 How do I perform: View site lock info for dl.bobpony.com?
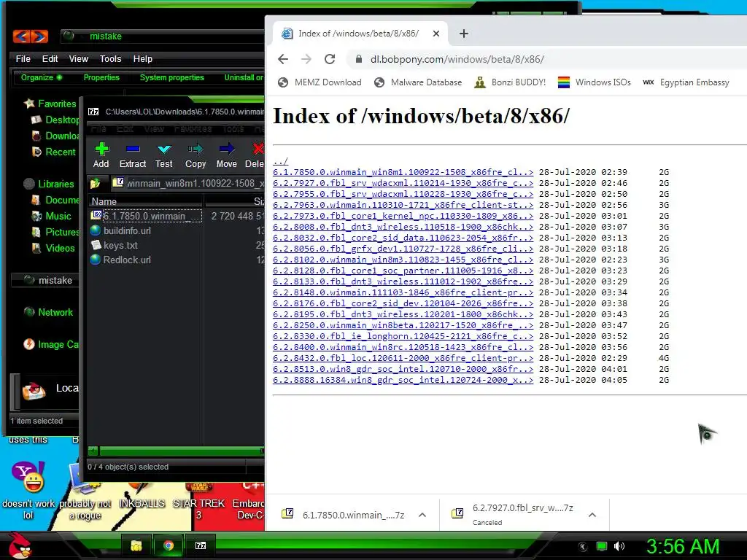[358, 59]
